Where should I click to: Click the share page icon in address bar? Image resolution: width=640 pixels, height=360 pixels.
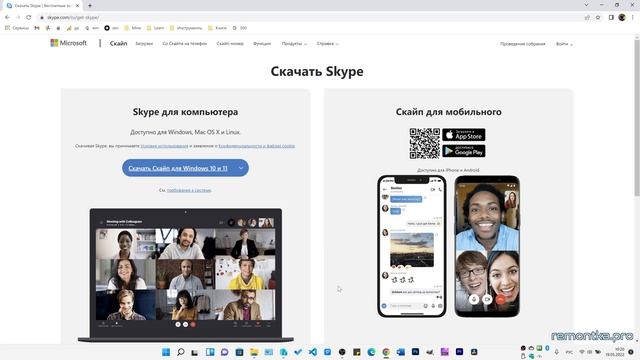(587, 17)
